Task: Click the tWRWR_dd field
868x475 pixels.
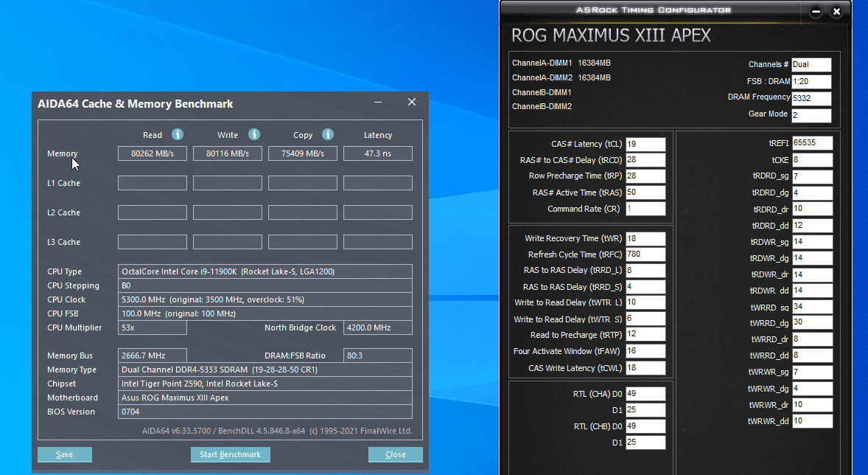Action: (x=812, y=420)
